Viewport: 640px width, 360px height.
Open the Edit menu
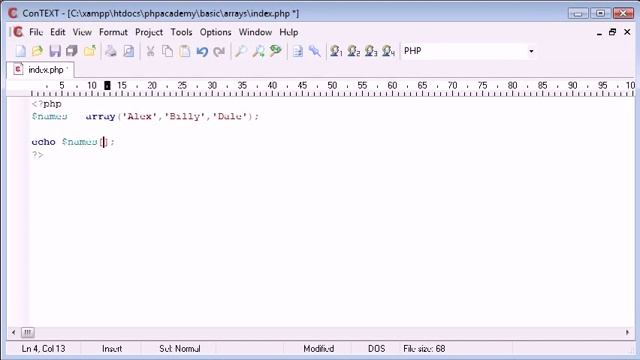click(58, 32)
